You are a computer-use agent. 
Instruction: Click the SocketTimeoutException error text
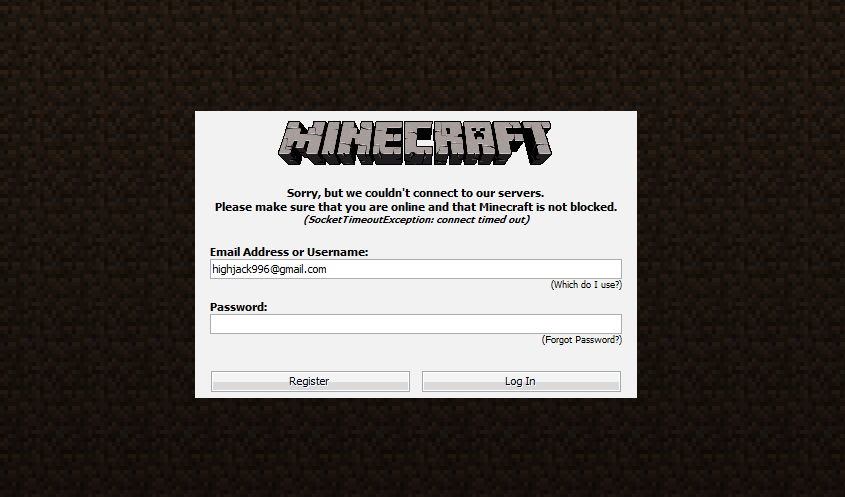(416, 219)
